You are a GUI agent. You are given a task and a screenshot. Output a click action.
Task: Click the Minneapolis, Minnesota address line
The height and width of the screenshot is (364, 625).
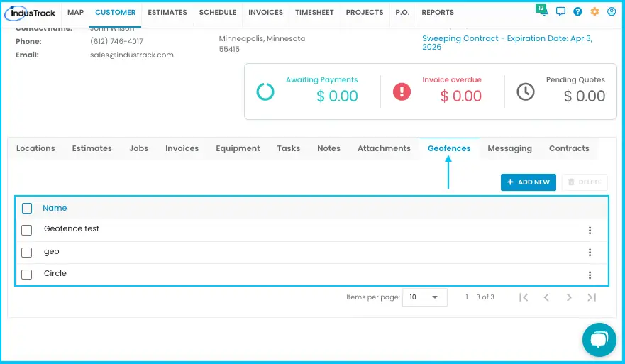[x=262, y=39]
